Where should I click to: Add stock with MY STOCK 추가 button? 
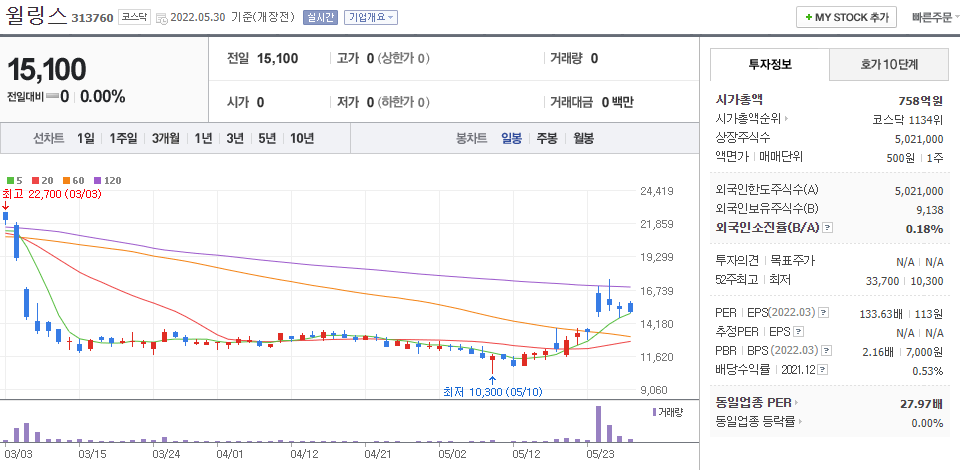point(846,17)
